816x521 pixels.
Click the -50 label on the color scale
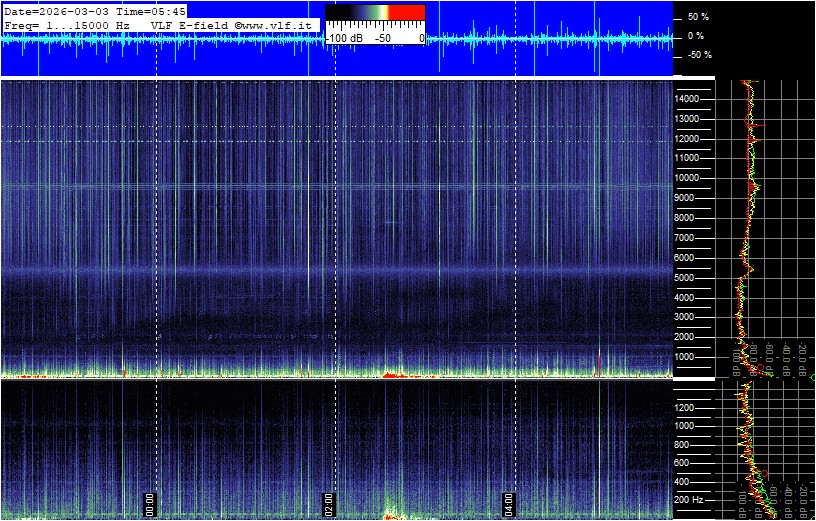click(382, 38)
